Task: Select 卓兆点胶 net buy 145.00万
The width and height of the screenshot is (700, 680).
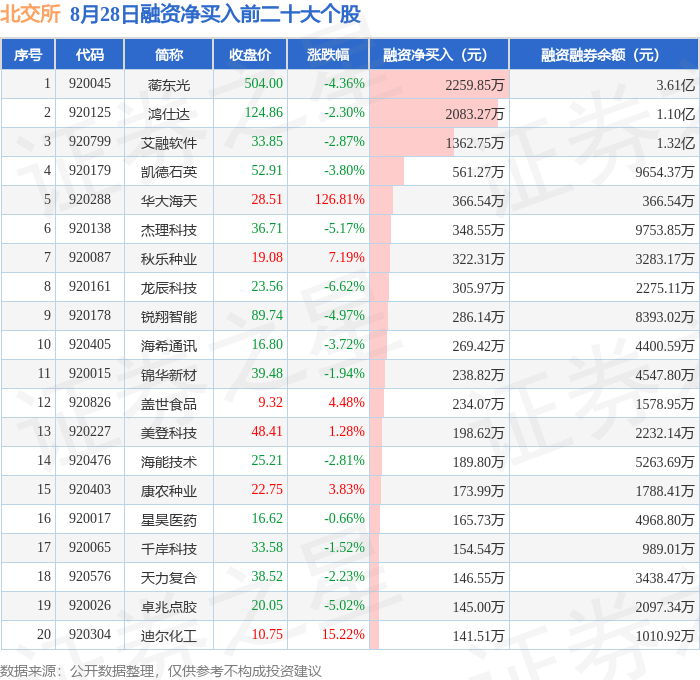Action: click(478, 607)
